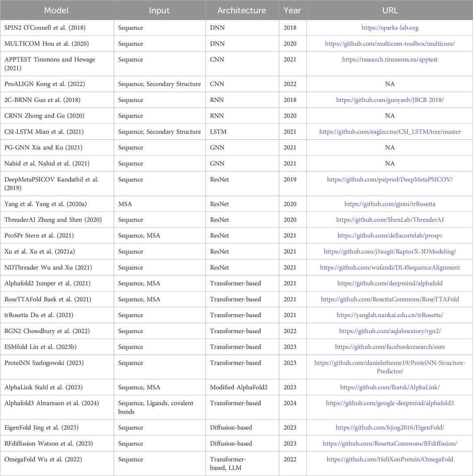The width and height of the screenshot is (473, 476).
Task: Click "PG-GNN Xia and Ku (2021)" cell
Action: tap(57, 147)
